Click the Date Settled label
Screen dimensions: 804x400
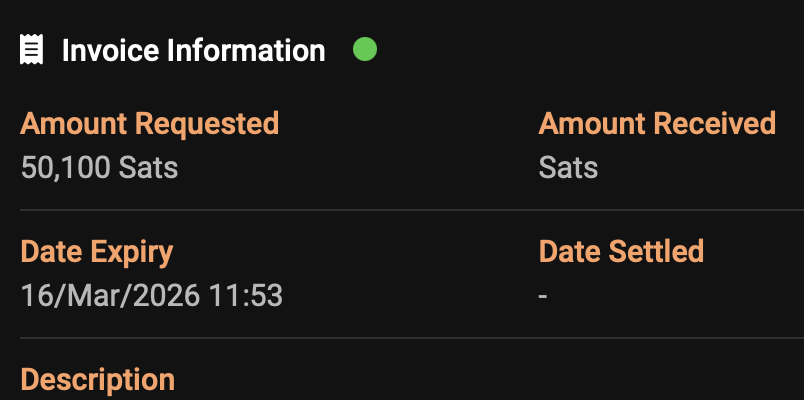pos(621,251)
